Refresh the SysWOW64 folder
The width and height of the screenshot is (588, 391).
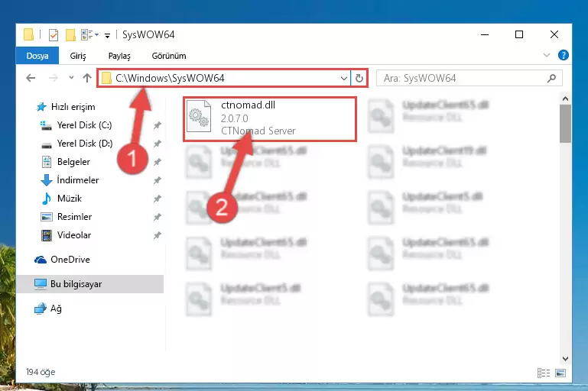pyautogui.click(x=359, y=78)
